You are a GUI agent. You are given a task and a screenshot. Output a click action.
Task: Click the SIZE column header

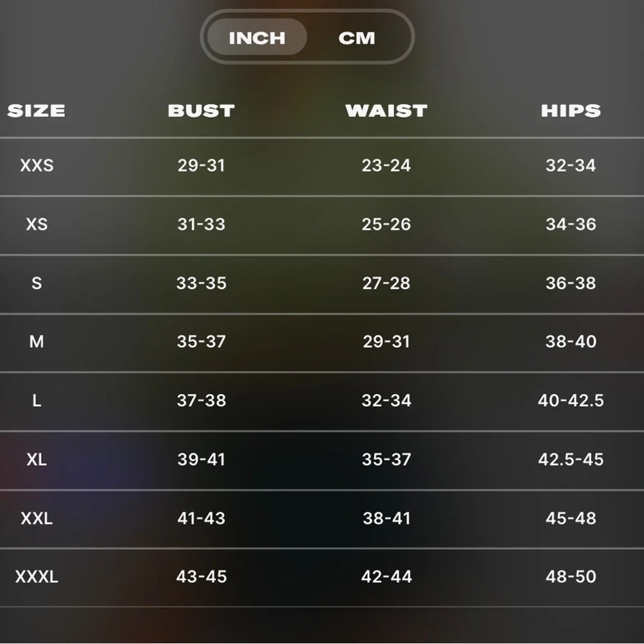[x=36, y=111]
